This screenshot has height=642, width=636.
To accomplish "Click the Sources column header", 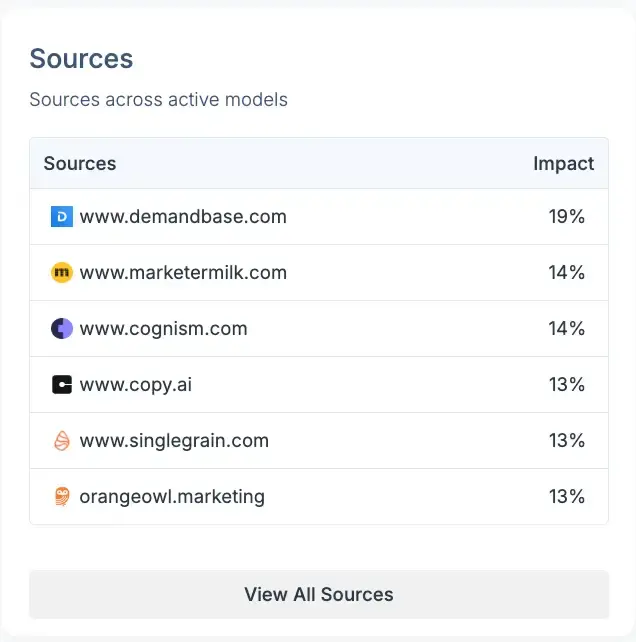I will 80,163.
